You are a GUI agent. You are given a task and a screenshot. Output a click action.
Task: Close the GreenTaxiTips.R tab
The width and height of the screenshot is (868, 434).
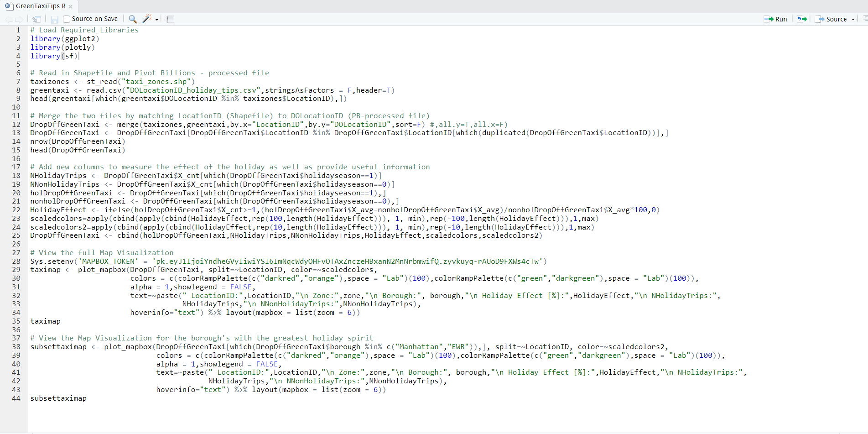(x=70, y=6)
